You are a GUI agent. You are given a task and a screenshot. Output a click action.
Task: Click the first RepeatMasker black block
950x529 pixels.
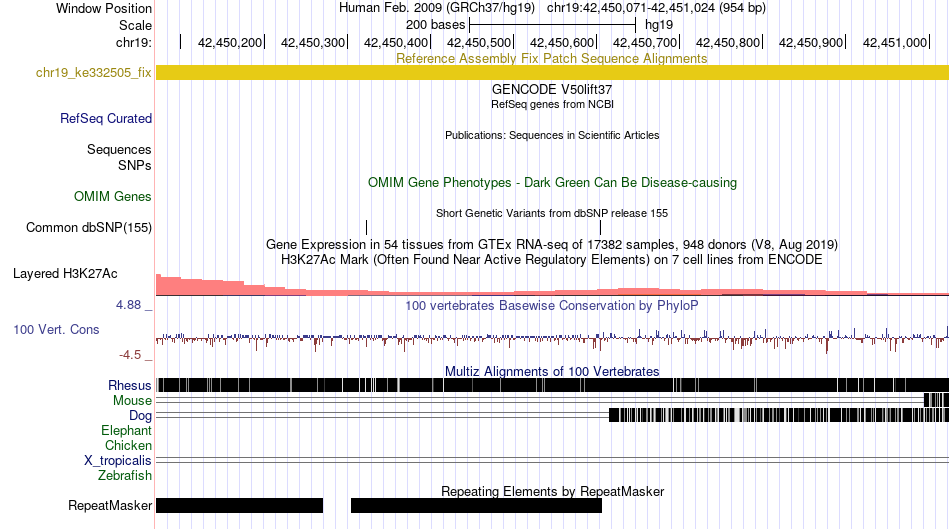pos(239,505)
